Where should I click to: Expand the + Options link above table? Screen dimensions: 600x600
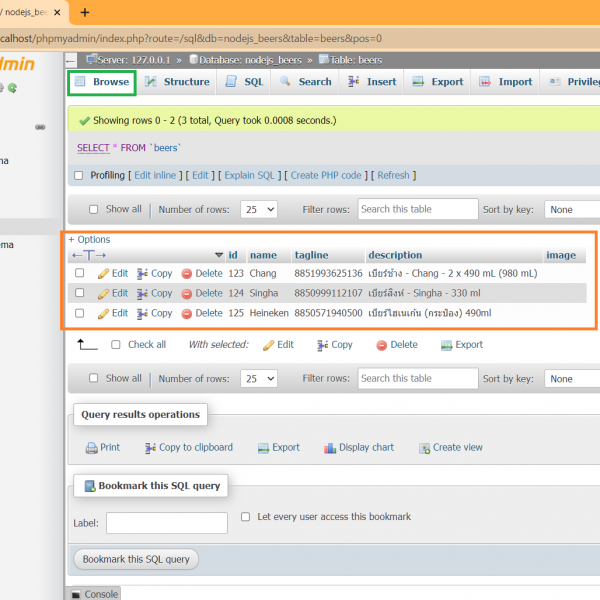point(89,240)
